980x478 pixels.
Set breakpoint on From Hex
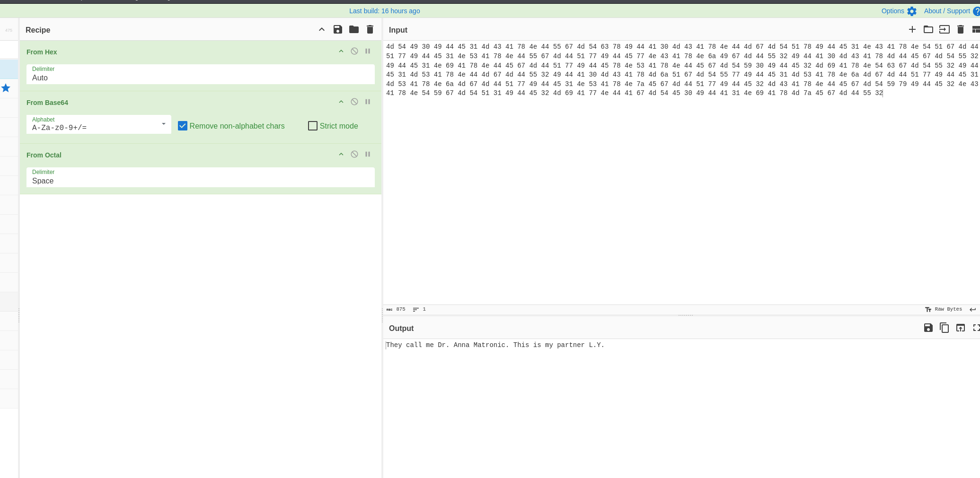click(368, 51)
